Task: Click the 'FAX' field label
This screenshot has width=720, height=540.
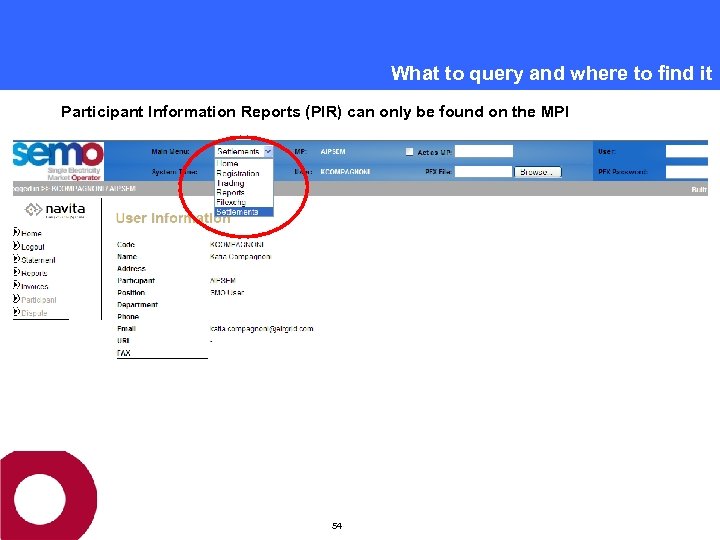Action: (124, 353)
